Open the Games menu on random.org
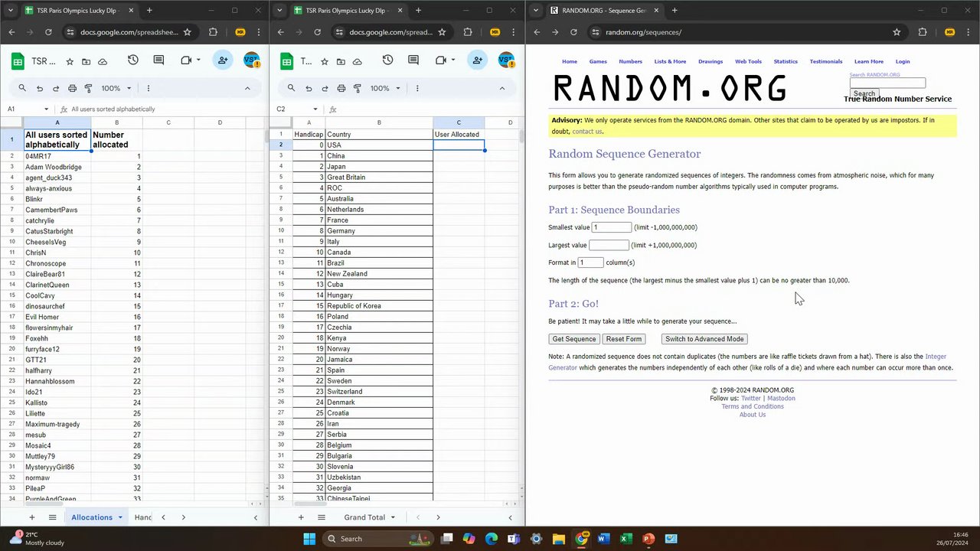This screenshot has width=980, height=551. click(x=598, y=61)
